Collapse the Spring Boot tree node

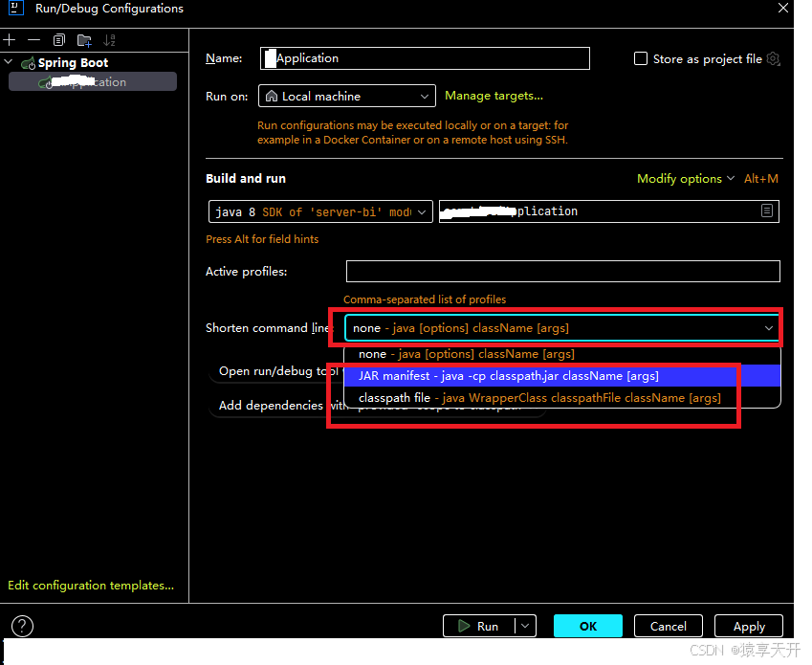click(x=9, y=62)
